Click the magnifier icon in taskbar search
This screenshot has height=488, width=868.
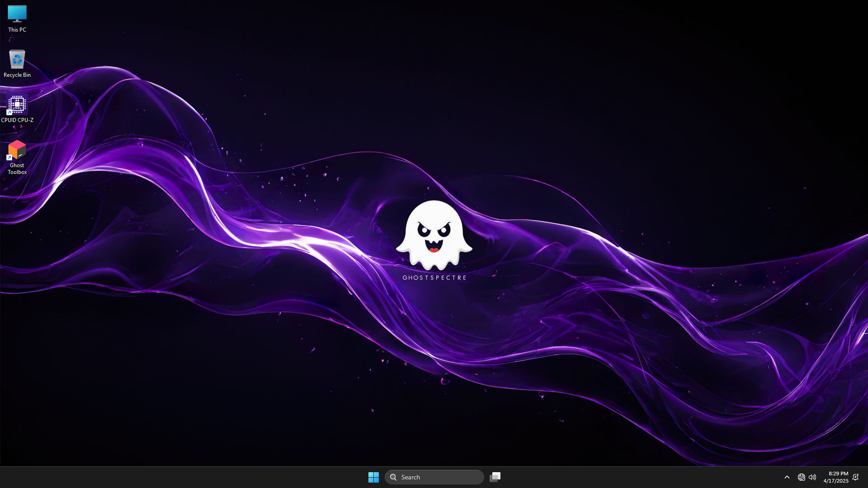[x=393, y=477]
